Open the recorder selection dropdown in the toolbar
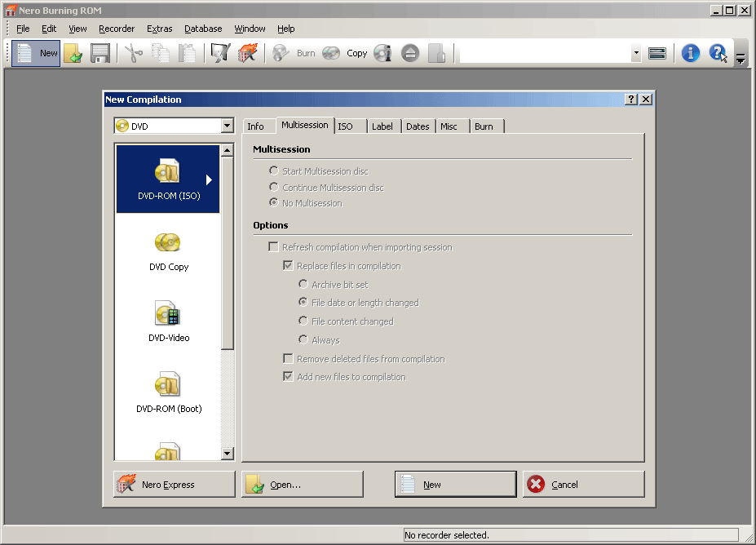This screenshot has width=756, height=545. point(636,53)
